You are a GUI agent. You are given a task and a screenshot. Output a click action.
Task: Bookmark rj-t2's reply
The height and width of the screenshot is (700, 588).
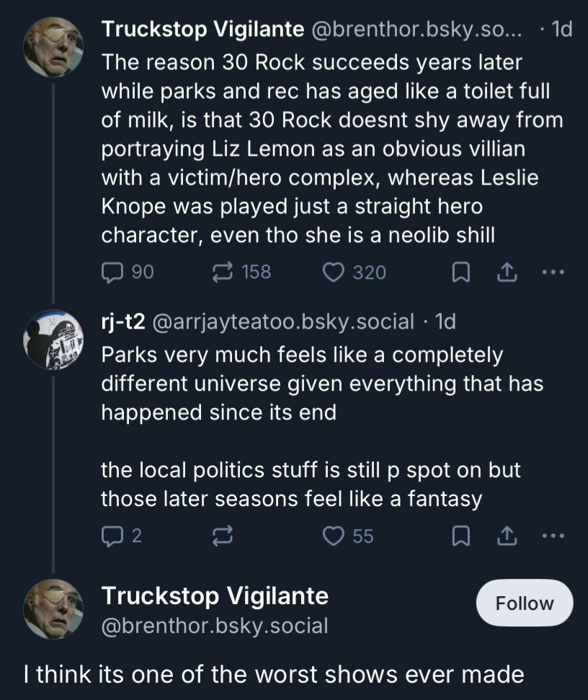459,536
